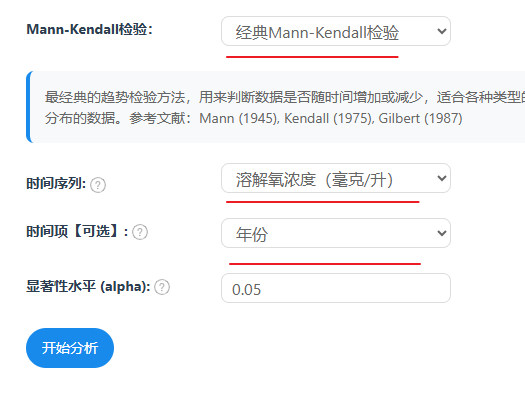Image resolution: width=525 pixels, height=397 pixels.
Task: Click the Kendall (1975) citation text
Action: point(329,118)
